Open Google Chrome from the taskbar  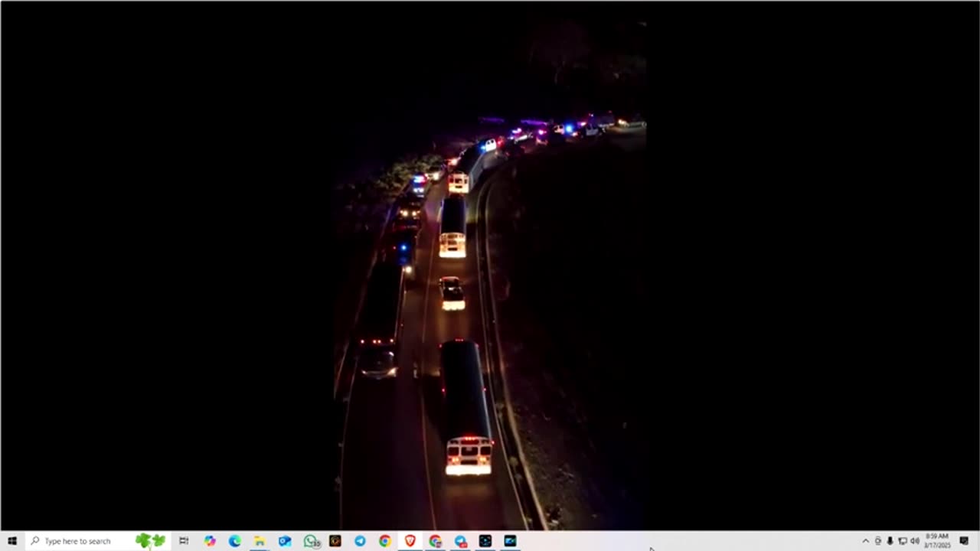point(385,541)
